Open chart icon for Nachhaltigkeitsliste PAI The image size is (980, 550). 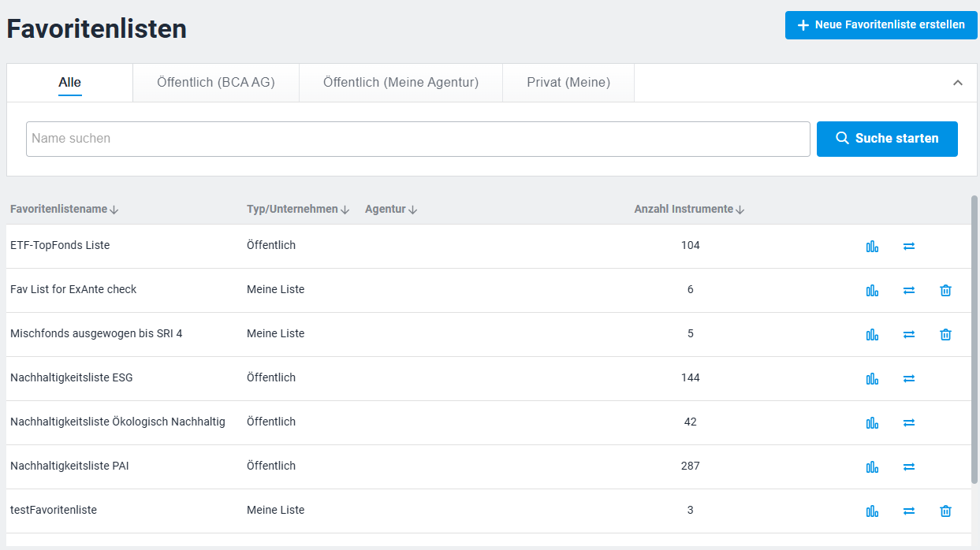872,466
